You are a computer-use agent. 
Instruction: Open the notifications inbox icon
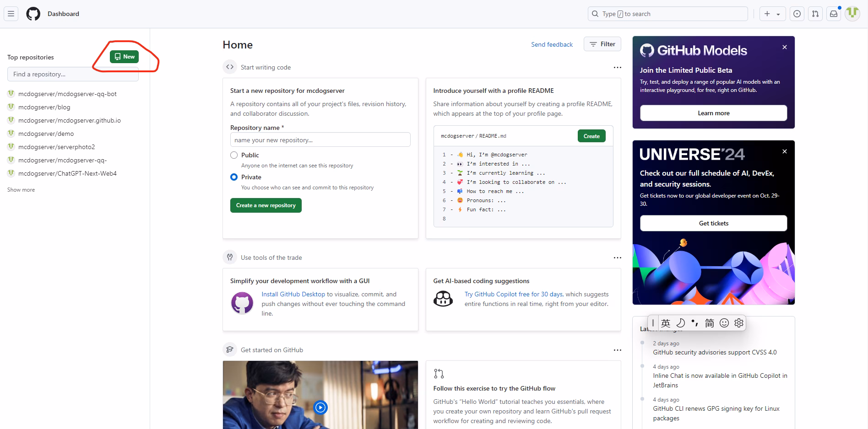(834, 14)
